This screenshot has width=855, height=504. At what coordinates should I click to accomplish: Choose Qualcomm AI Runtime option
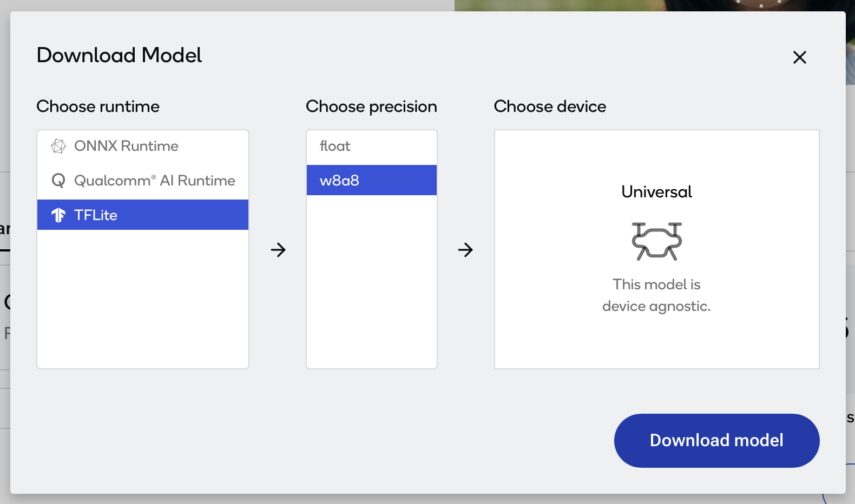click(x=154, y=181)
